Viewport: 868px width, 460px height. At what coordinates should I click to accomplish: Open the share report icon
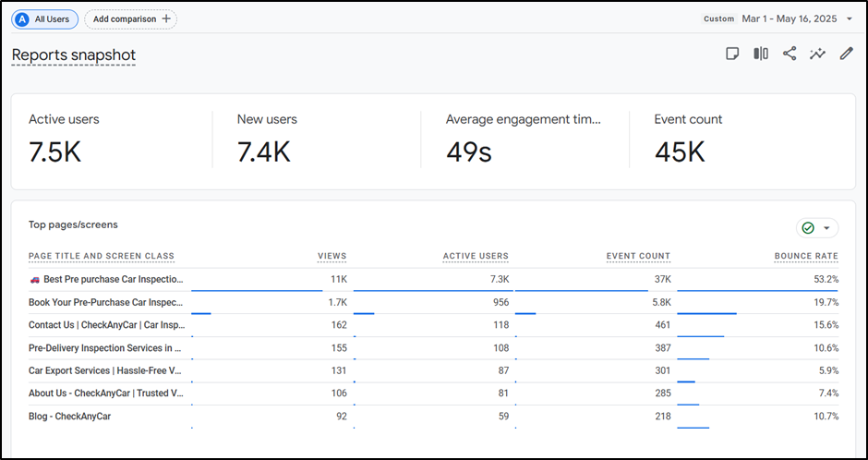[790, 54]
